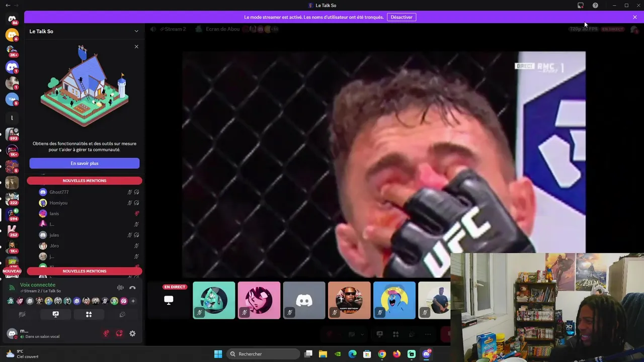The image size is (644, 362).
Task: Go back with the top-left arrow
Action: coord(8,5)
